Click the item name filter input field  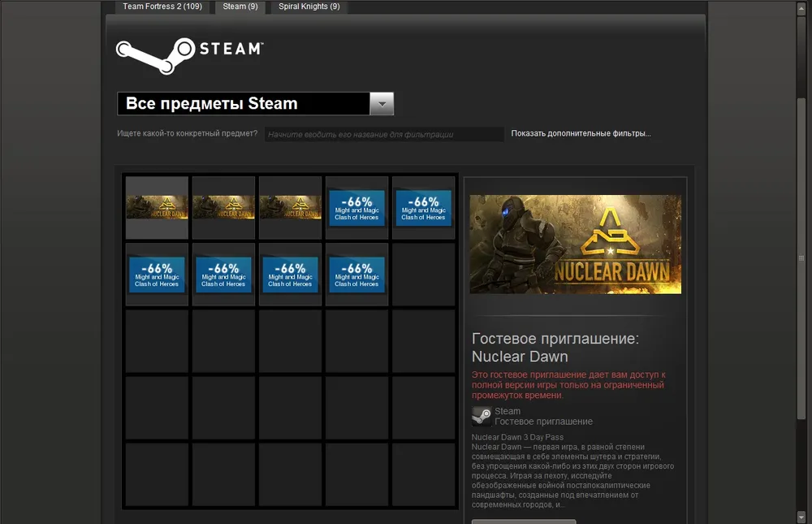(x=383, y=134)
